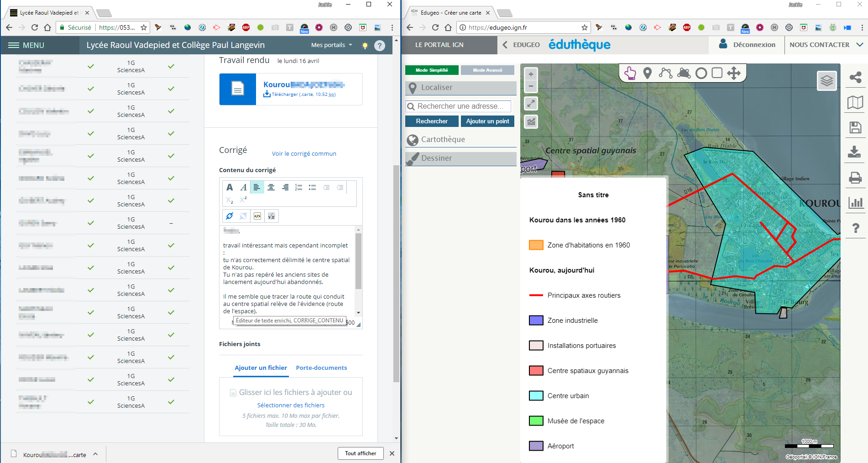868x463 pixels.
Task: Click the Centre urbain cyan legend swatch
Action: [536, 396]
